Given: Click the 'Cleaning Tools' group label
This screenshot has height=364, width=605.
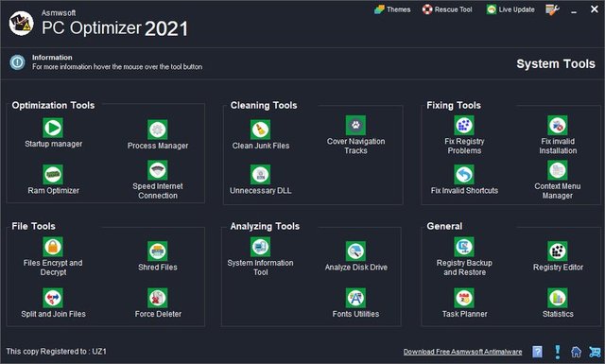Looking at the screenshot, I should coord(264,105).
